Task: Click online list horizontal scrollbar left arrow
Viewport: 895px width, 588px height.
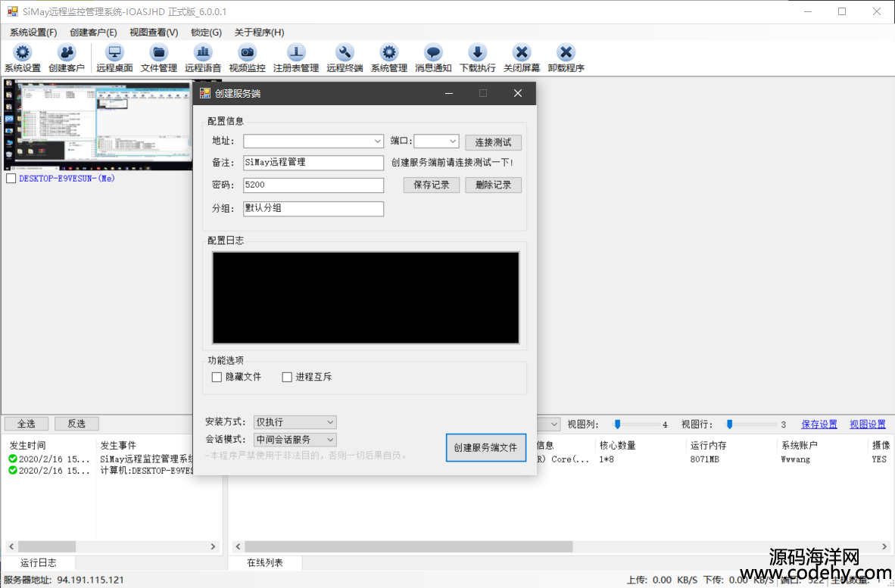Action: click(238, 546)
